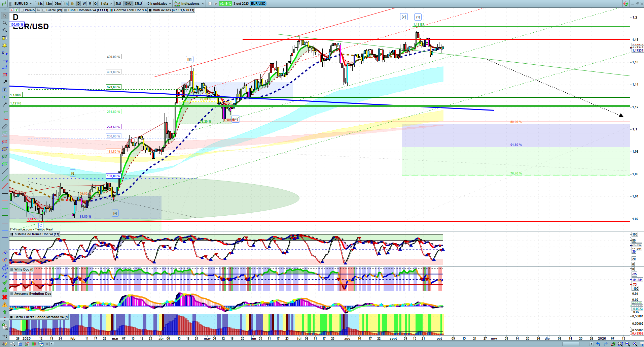Open the 10 k unidades dropdown
The width and height of the screenshot is (644, 347).
click(x=158, y=4)
